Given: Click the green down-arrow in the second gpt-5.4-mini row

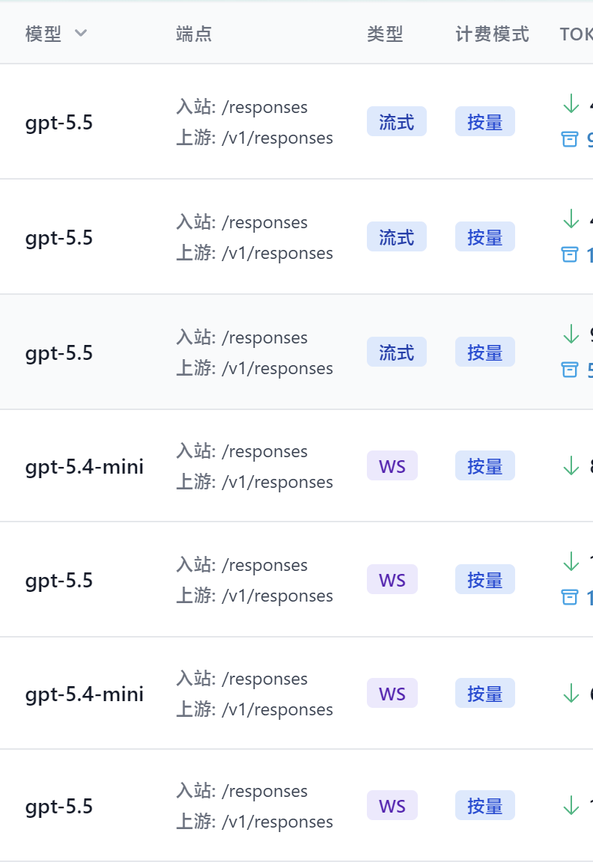Looking at the screenshot, I should [x=571, y=693].
